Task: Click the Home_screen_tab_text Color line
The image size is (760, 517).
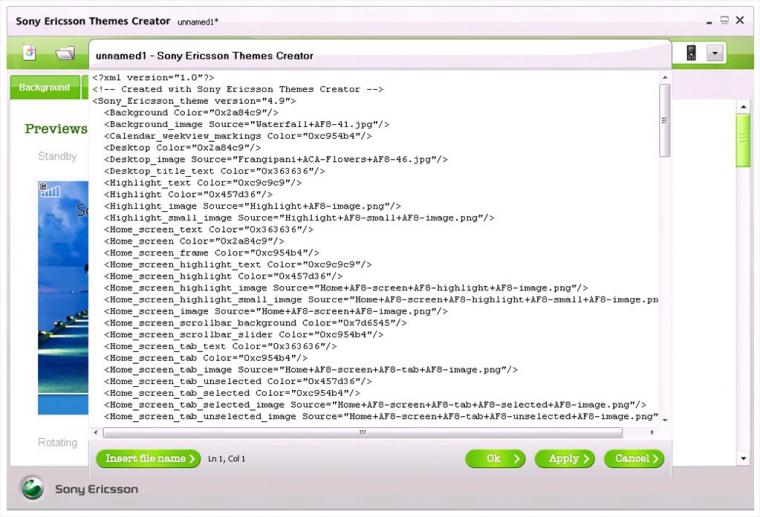Action: coord(220,346)
